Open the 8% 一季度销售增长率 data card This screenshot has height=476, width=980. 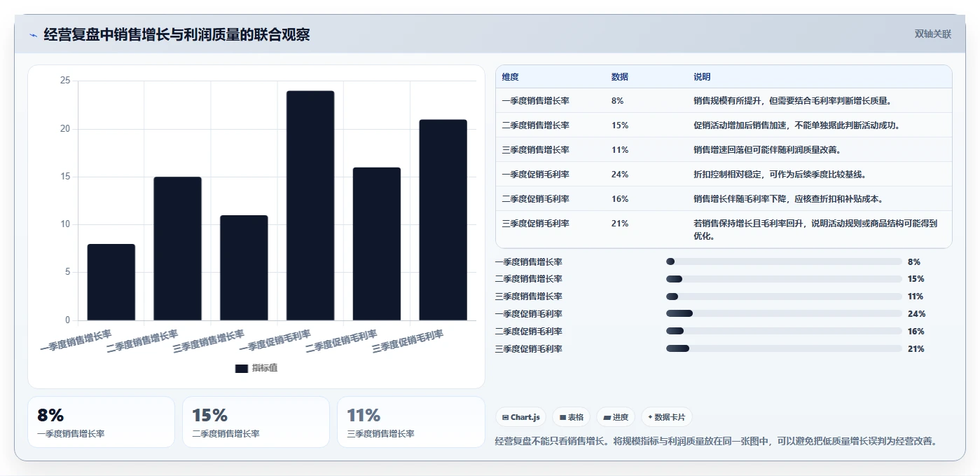pos(101,422)
